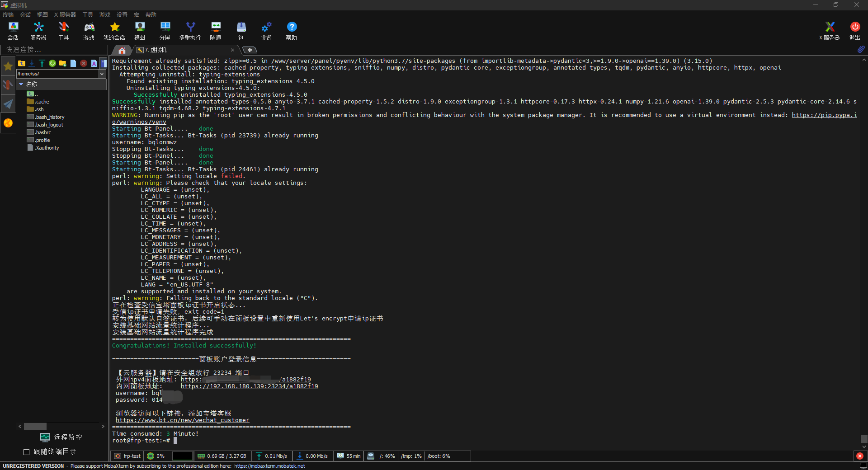Click the terminal vertical scrollbar thumb
The width and height of the screenshot is (868, 470).
coord(864,439)
